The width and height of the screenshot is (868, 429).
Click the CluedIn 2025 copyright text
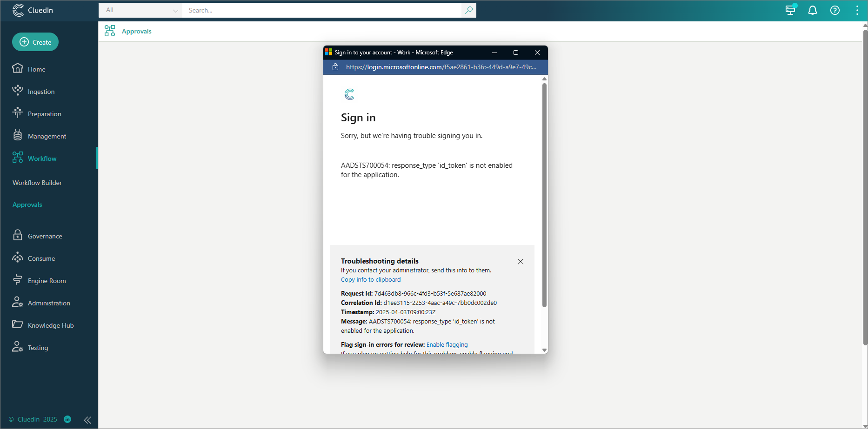click(33, 419)
